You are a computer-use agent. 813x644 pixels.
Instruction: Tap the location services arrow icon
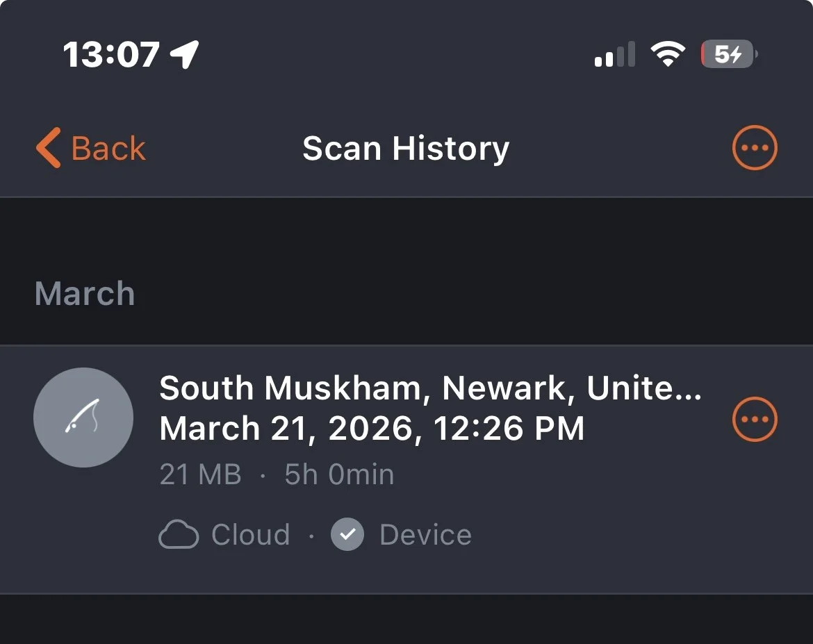tap(185, 54)
